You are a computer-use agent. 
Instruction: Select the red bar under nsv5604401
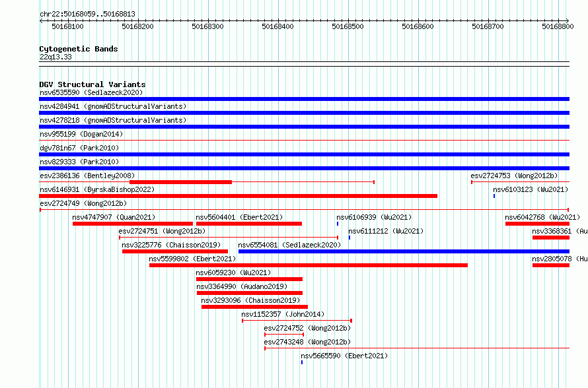[249, 224]
